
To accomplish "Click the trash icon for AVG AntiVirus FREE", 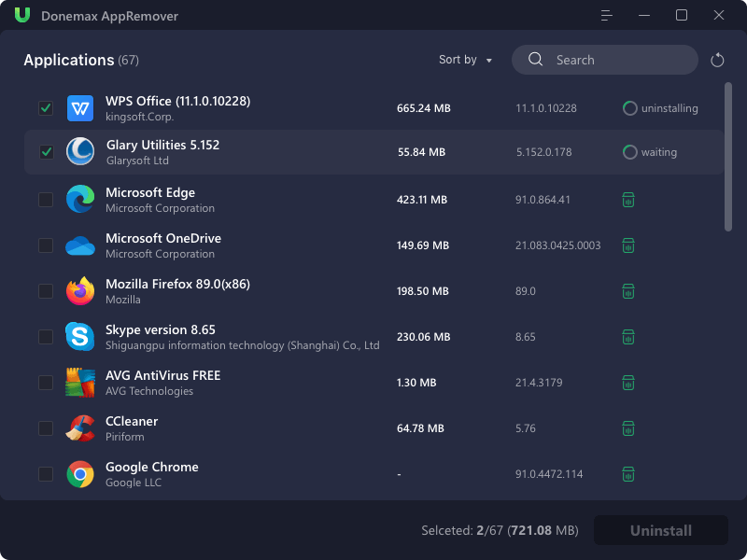I will 629,383.
